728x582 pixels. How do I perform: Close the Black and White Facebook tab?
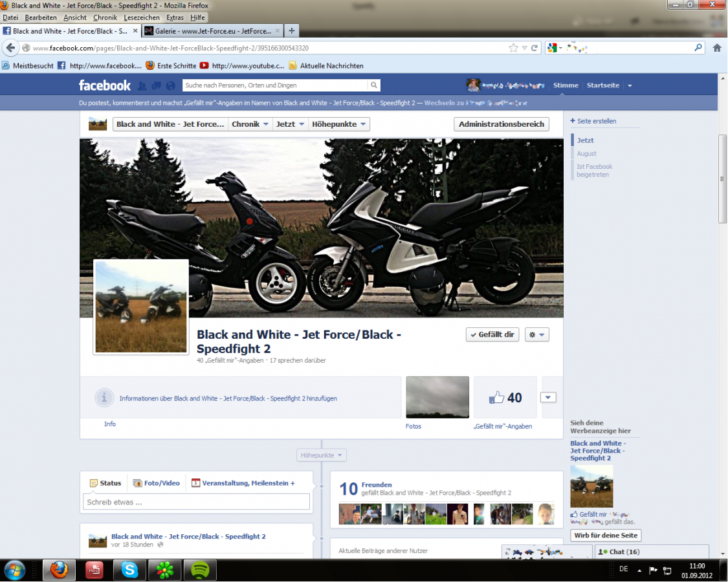point(135,30)
